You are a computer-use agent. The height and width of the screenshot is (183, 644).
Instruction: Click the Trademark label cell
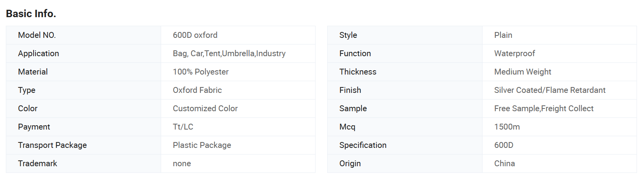click(x=83, y=163)
